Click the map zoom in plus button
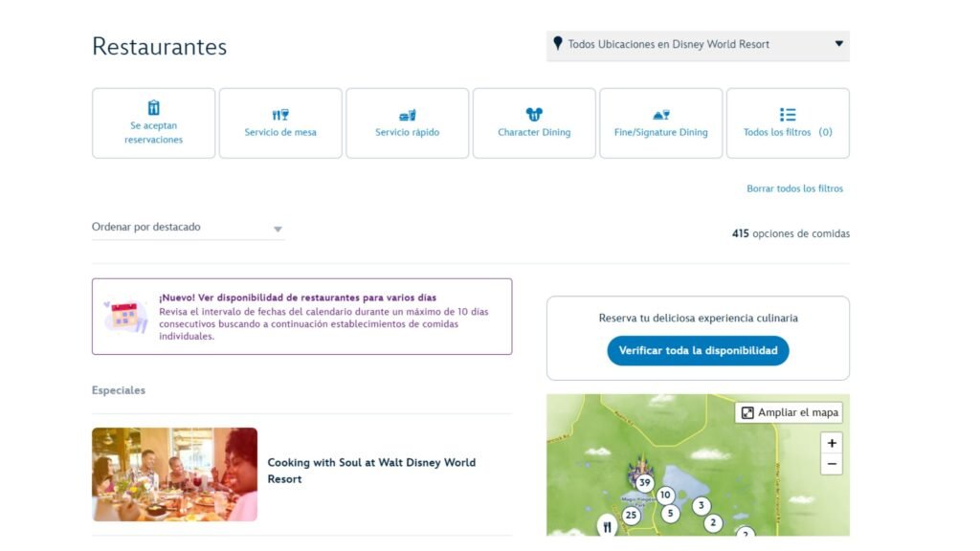The width and height of the screenshot is (980, 551). pyautogui.click(x=832, y=444)
